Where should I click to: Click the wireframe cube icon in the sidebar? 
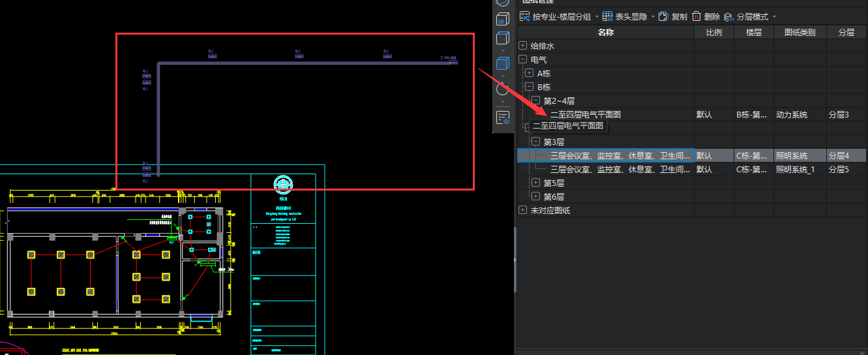pos(502,39)
